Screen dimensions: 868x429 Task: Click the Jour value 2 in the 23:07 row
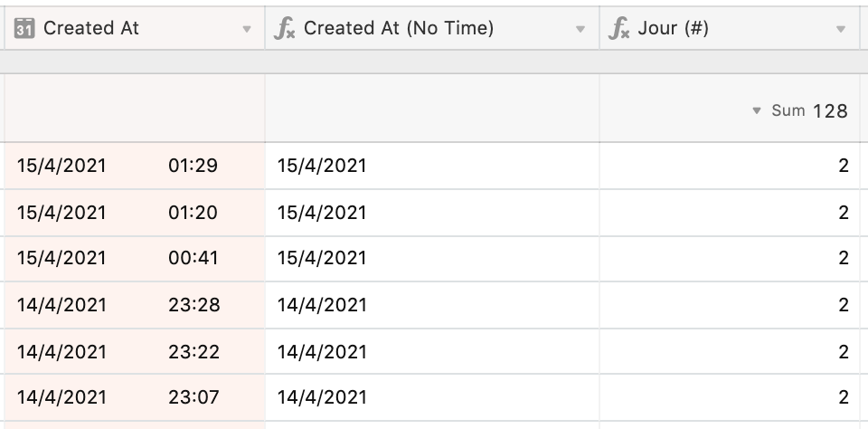843,396
